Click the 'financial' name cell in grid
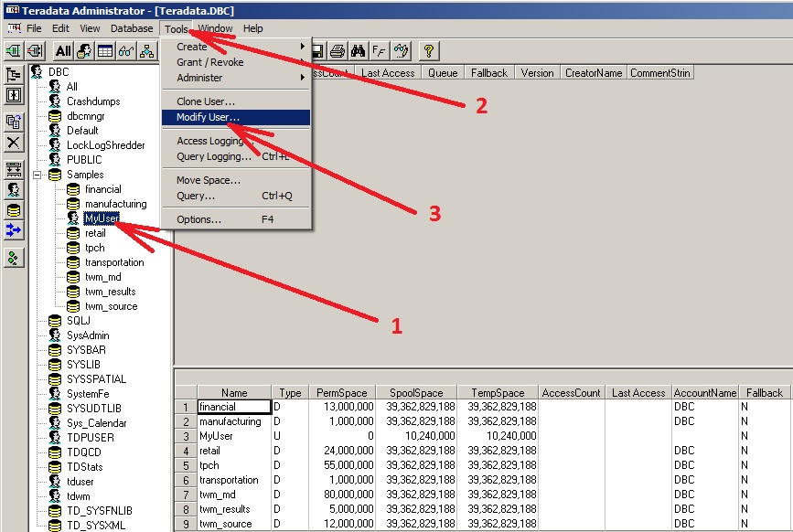Viewport: 793px width, 532px height. point(234,407)
